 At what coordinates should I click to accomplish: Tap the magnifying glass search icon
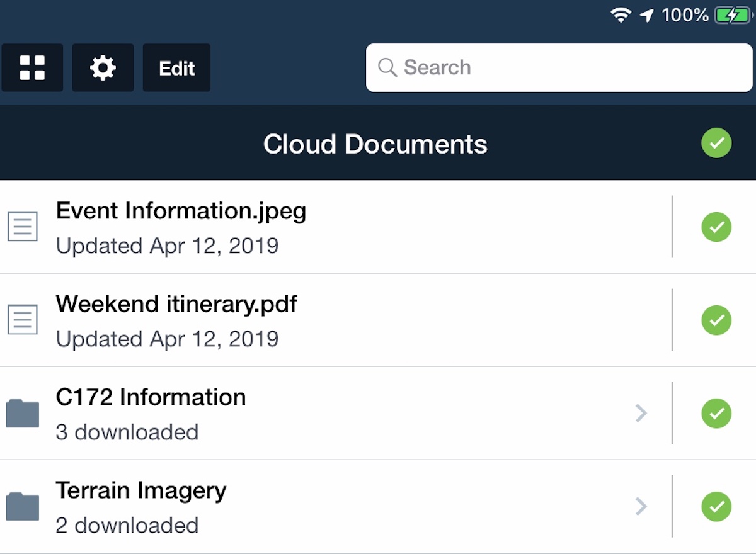(387, 67)
